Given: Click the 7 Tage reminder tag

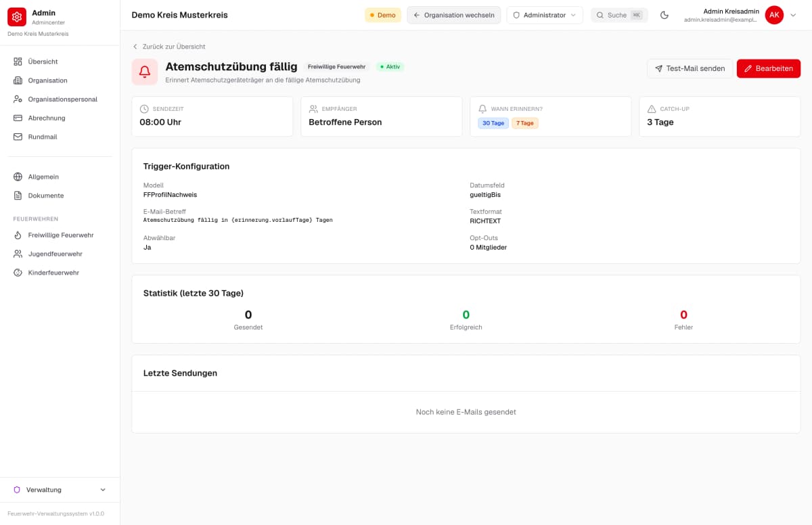Looking at the screenshot, I should coord(525,123).
